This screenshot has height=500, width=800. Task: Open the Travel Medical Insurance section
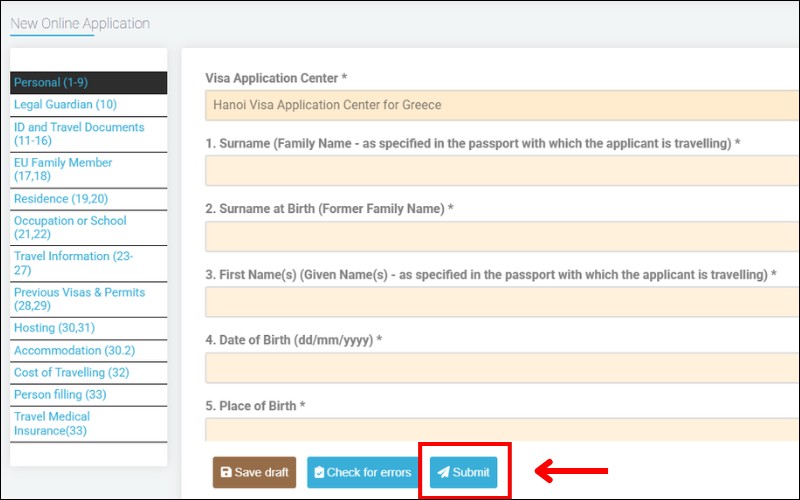tap(88, 423)
